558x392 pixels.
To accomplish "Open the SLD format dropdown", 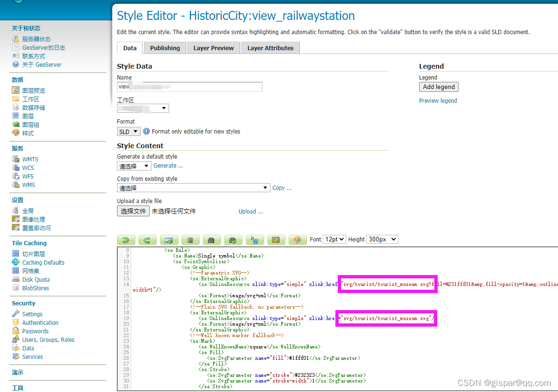I will pos(128,132).
